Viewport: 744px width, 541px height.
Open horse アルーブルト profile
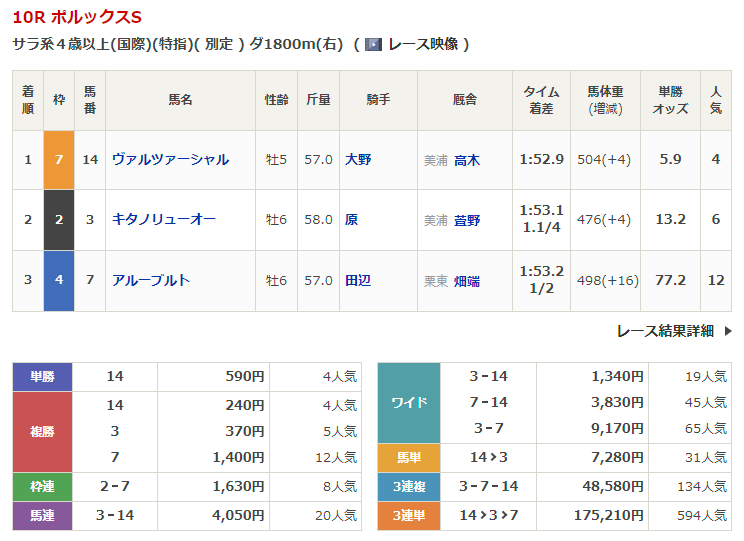coord(151,280)
